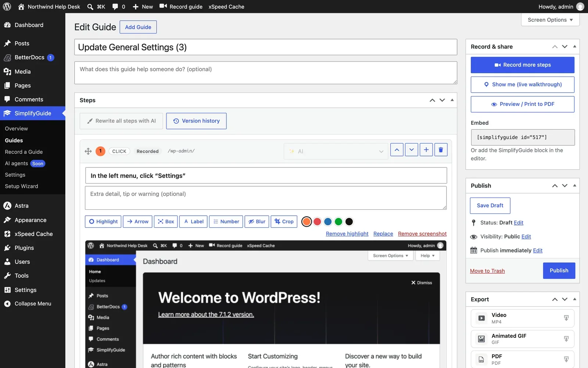Image resolution: width=588 pixels, height=368 pixels.
Task: Collapse the Publish panel toggle
Action: [574, 185]
